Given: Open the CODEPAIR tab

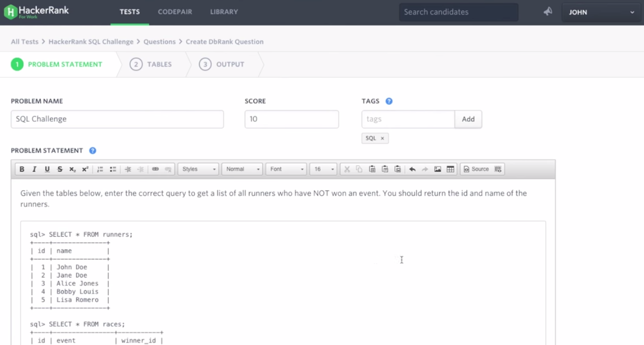Looking at the screenshot, I should tap(175, 12).
